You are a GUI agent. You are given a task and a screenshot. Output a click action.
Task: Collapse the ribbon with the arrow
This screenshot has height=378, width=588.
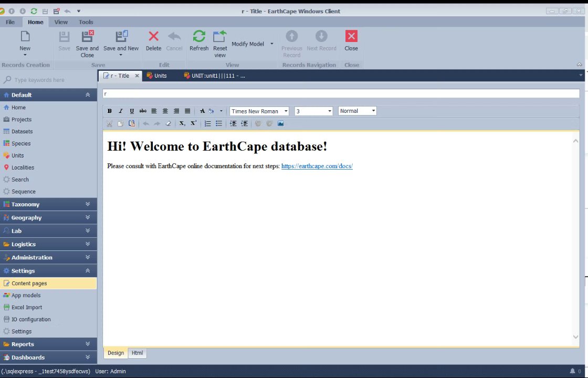tap(580, 65)
